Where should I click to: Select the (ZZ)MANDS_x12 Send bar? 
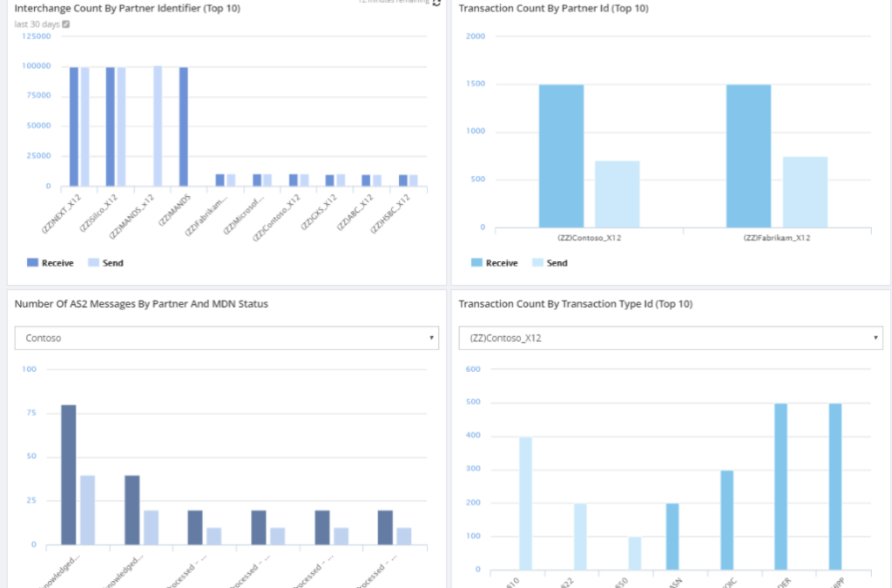[x=158, y=126]
